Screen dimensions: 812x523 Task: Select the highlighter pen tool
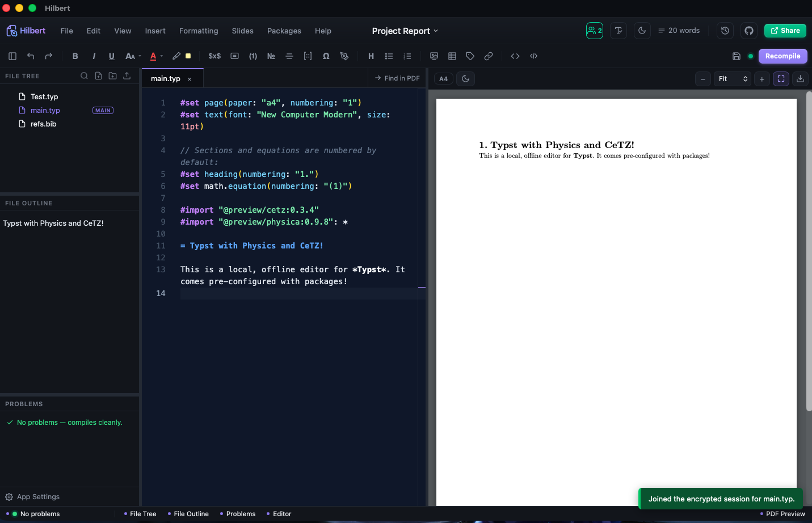[176, 56]
